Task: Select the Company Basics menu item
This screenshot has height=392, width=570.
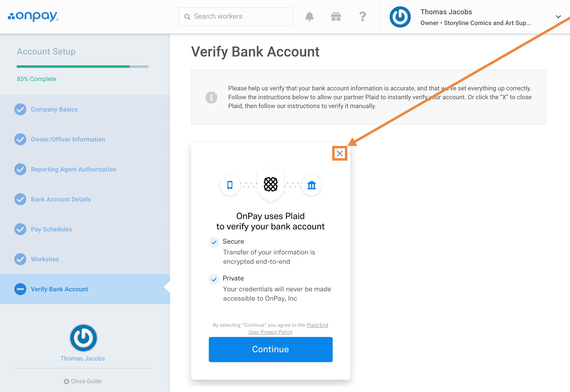Action: (55, 110)
